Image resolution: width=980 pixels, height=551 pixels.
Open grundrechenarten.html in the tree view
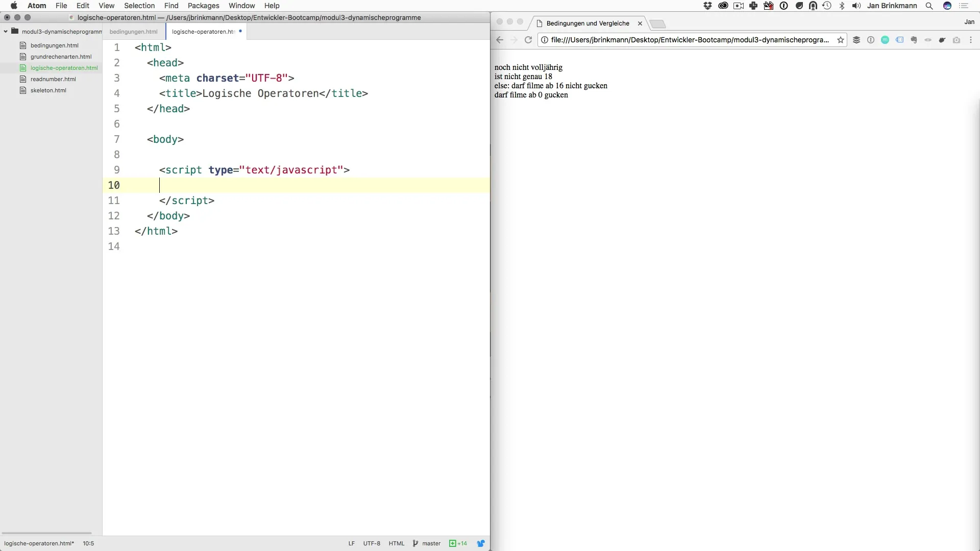(x=61, y=57)
